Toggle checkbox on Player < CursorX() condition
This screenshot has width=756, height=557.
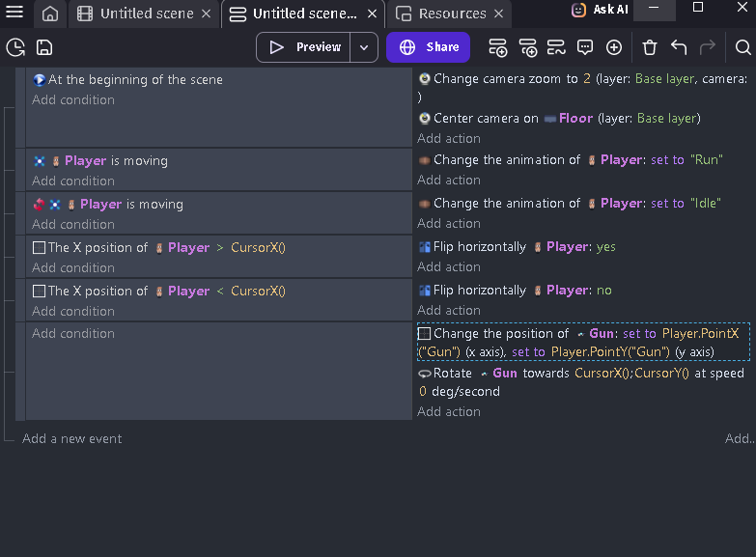(40, 292)
